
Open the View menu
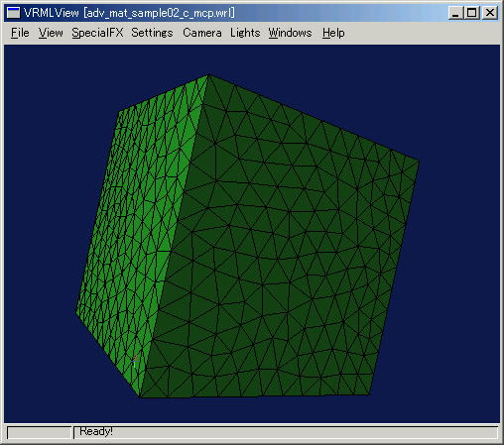point(51,33)
